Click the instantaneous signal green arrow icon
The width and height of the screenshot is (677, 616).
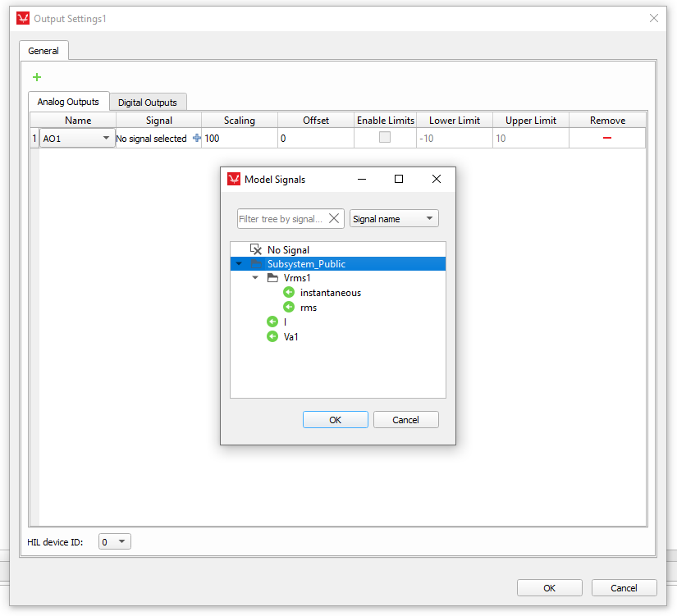tap(289, 293)
